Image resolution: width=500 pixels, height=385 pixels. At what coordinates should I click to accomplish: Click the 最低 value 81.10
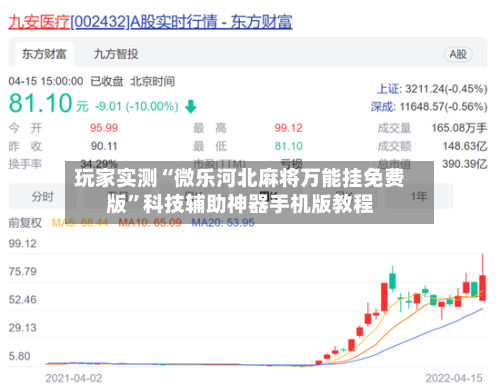pyautogui.click(x=288, y=146)
